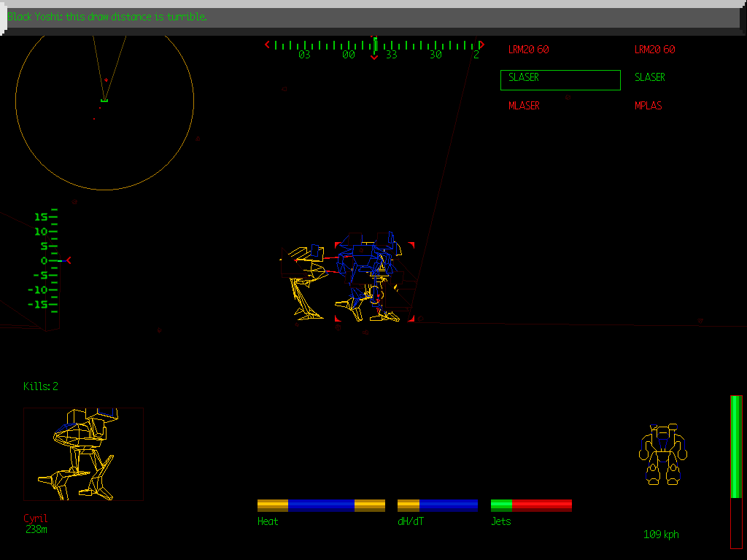747x560 pixels.
Task: Click the pitch ladder zero indicator arrow
Action: 69,260
